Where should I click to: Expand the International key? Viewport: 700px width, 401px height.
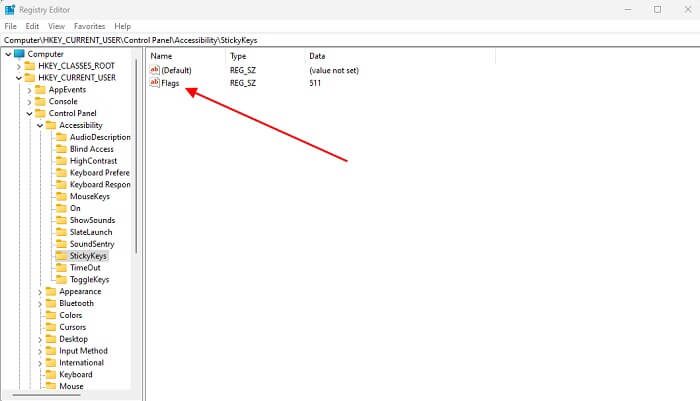tap(40, 363)
